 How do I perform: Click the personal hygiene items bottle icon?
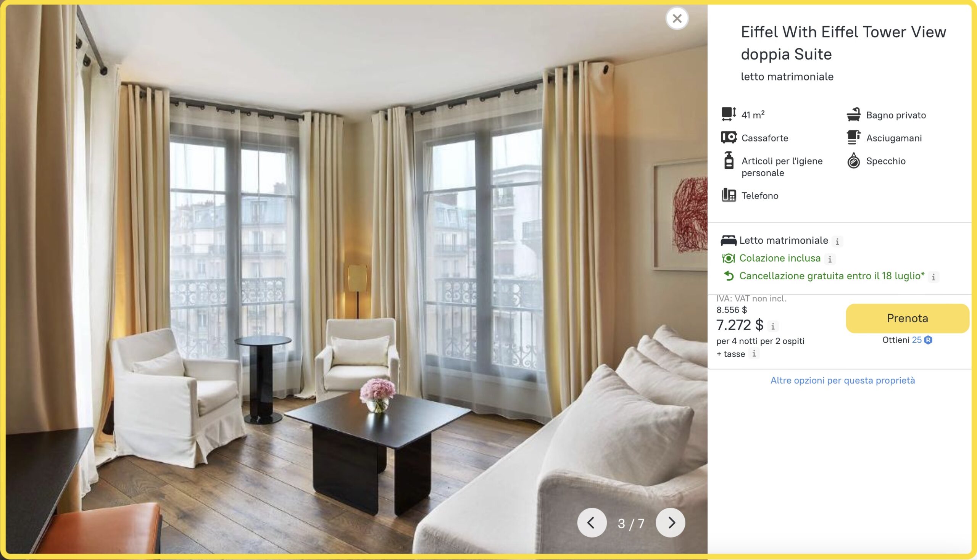[729, 160]
